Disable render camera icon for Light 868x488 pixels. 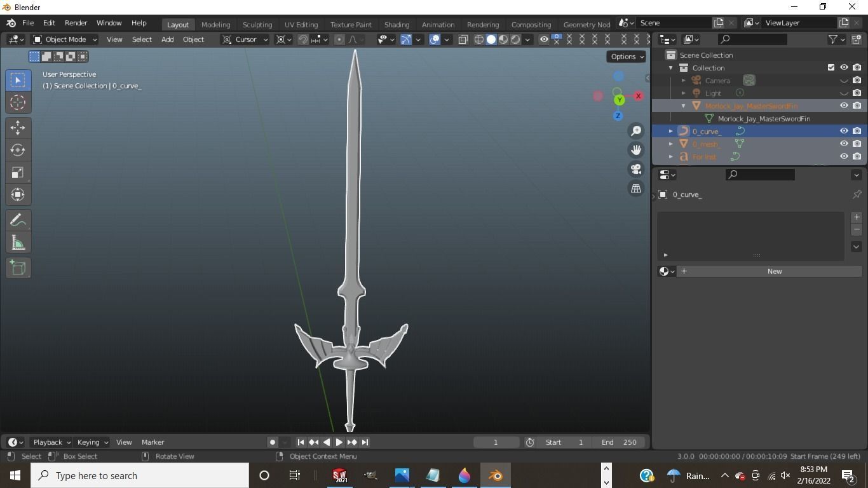tap(857, 93)
